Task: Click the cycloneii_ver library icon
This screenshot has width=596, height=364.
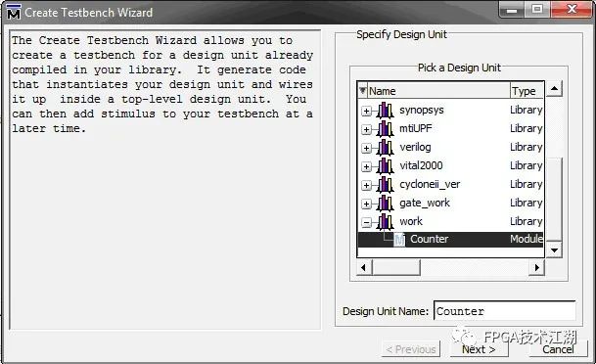Action: [x=385, y=185]
